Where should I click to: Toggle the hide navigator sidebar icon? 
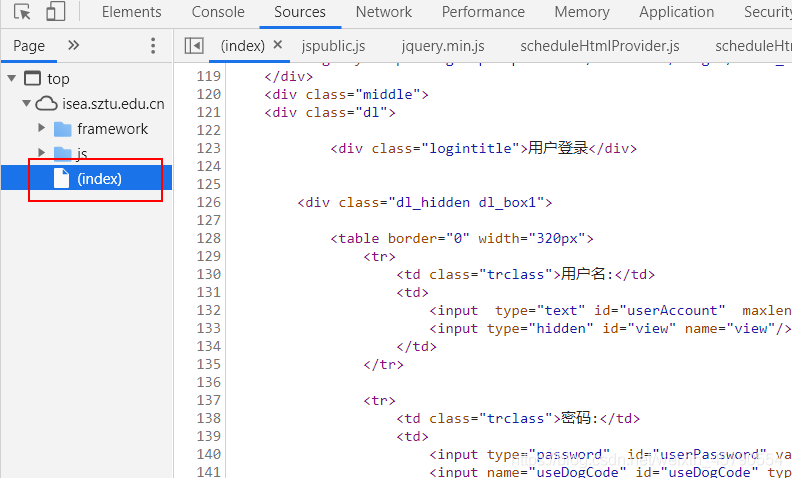point(195,46)
